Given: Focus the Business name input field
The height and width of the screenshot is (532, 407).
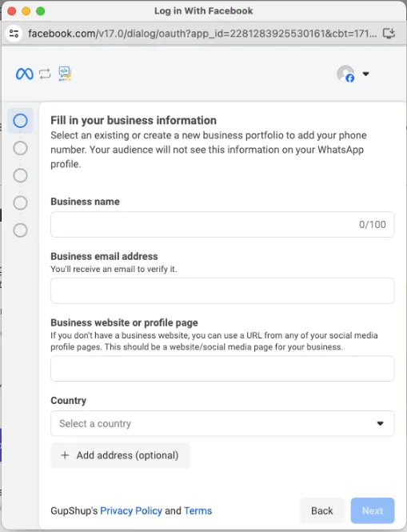Looking at the screenshot, I should coord(222,224).
